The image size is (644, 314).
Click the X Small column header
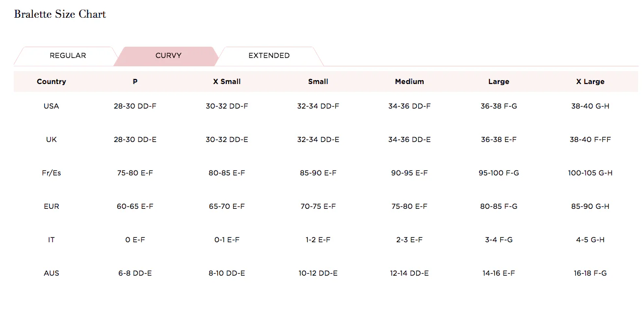(x=227, y=82)
